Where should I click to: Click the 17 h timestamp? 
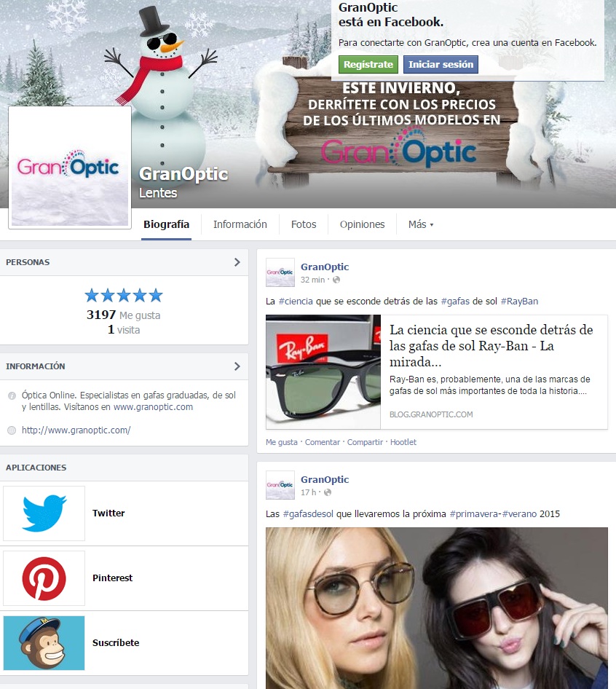(x=308, y=492)
